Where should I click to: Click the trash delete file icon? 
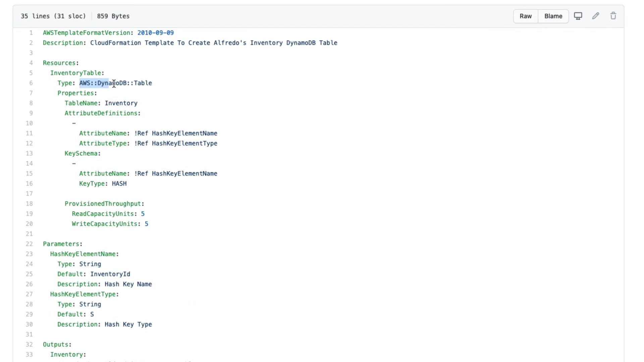613,16
